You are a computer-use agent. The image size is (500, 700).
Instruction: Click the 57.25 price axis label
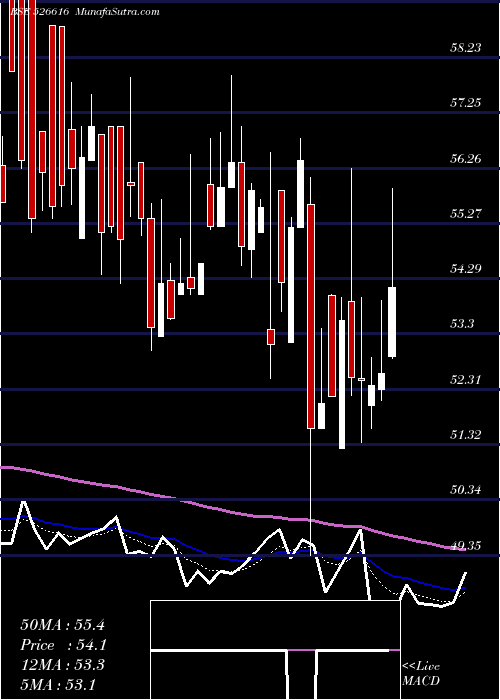[466, 103]
